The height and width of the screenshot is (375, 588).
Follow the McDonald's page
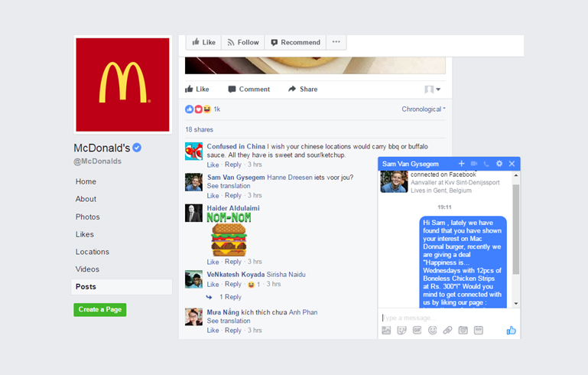[x=243, y=42]
